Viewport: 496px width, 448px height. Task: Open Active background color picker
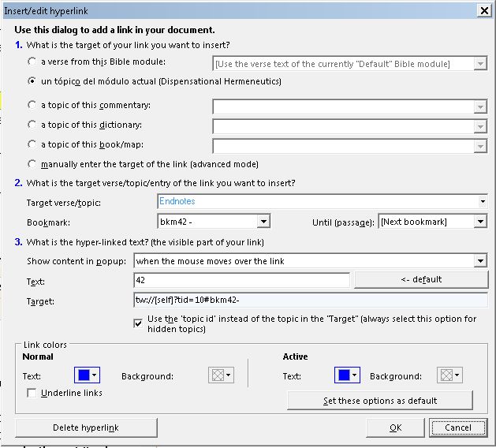(449, 375)
